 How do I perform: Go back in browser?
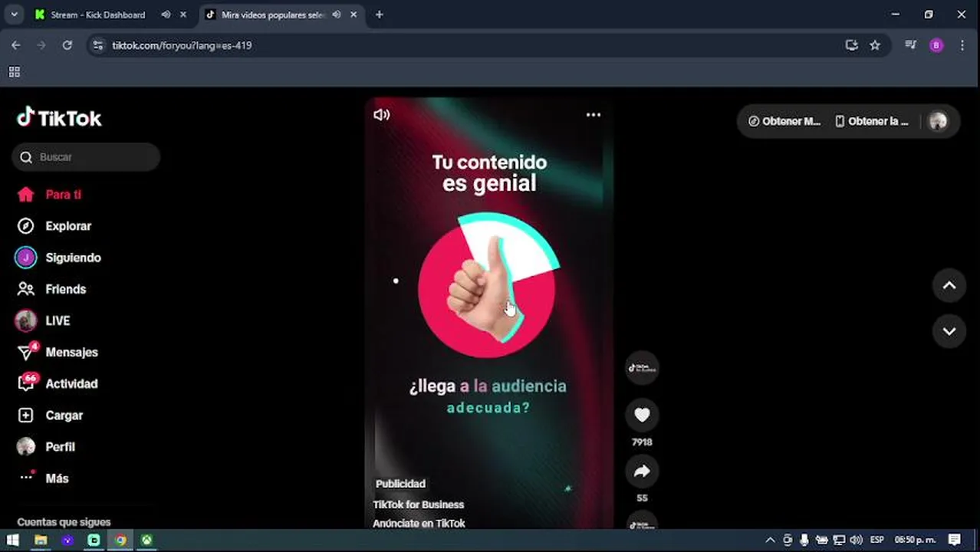click(15, 45)
